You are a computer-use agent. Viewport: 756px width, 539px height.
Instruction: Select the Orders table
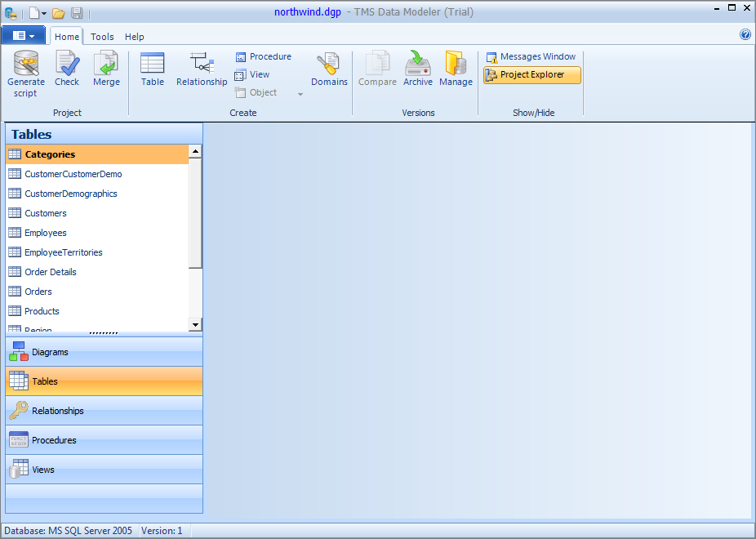pos(97,292)
